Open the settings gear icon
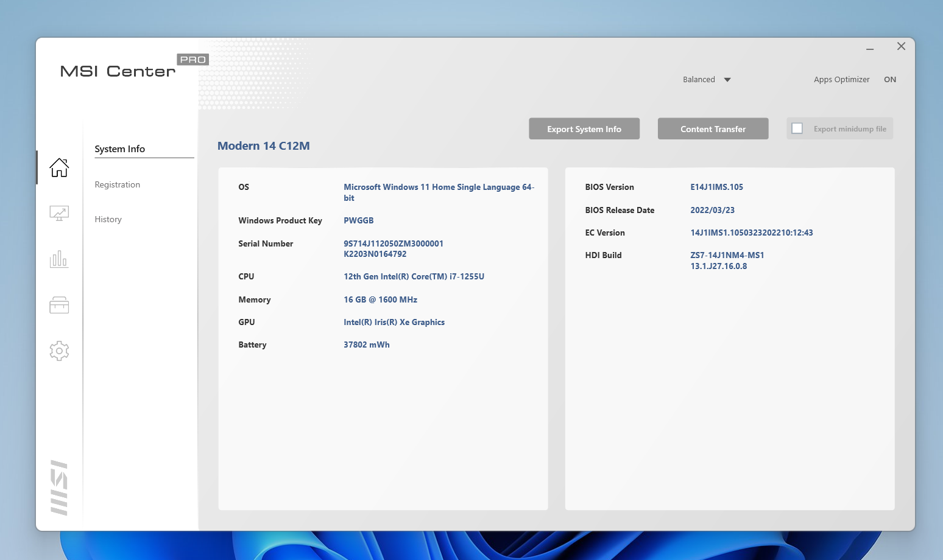The width and height of the screenshot is (943, 560). pos(59,351)
